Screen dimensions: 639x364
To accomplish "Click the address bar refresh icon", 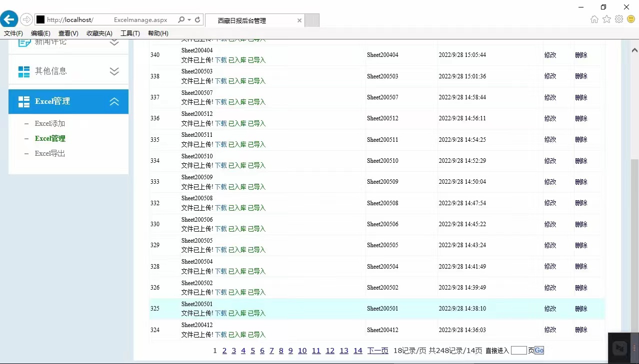I will click(x=197, y=20).
